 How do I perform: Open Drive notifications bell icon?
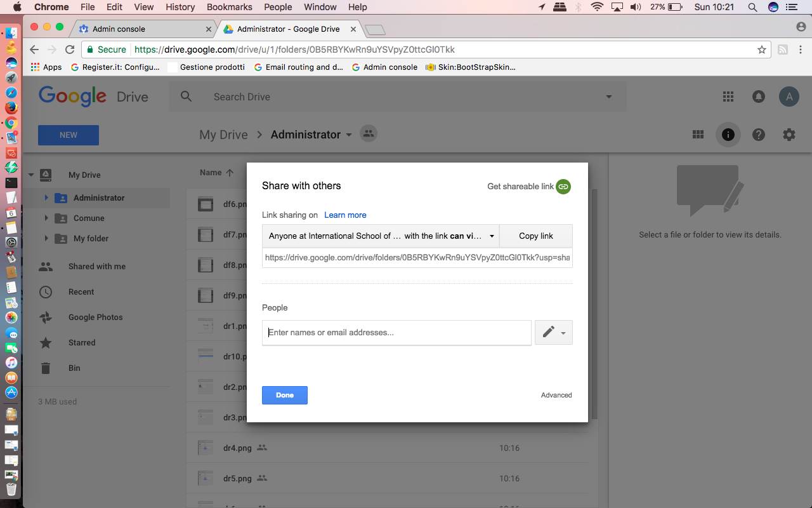[x=758, y=97]
